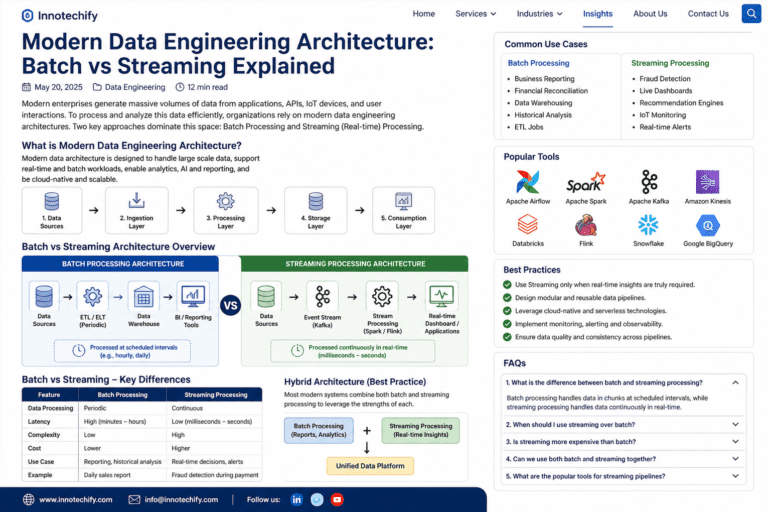Click the Unified Data Platform box
Image resolution: width=768 pixels, height=512 pixels.
pos(370,466)
